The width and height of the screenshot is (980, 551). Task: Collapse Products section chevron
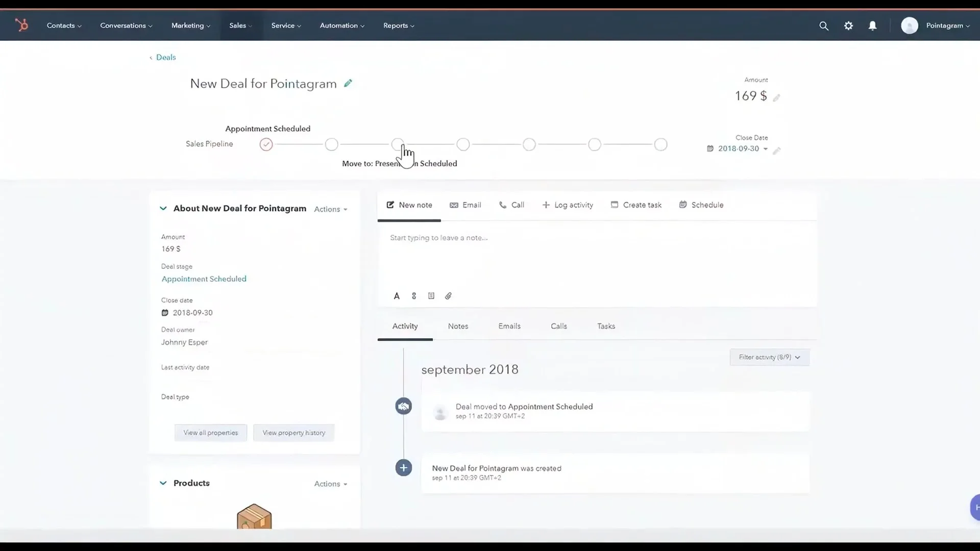(x=163, y=483)
